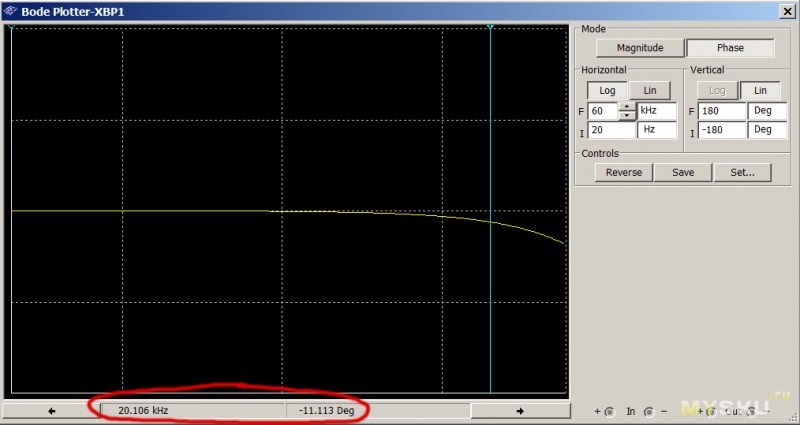Click the Bode Plotter title bar icon
The height and width of the screenshot is (425, 800).
click(x=11, y=10)
